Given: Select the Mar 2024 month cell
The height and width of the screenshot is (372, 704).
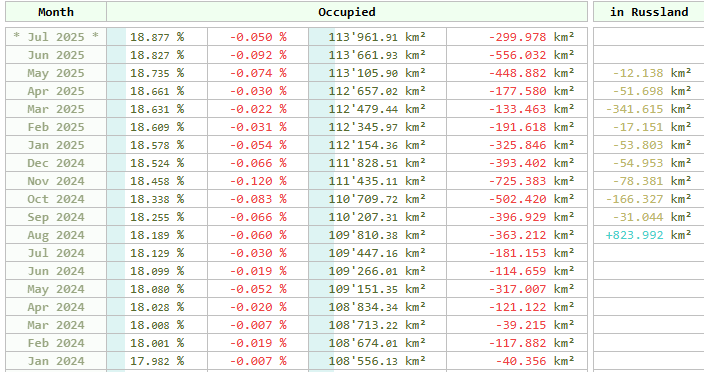Looking at the screenshot, I should coord(56,325).
